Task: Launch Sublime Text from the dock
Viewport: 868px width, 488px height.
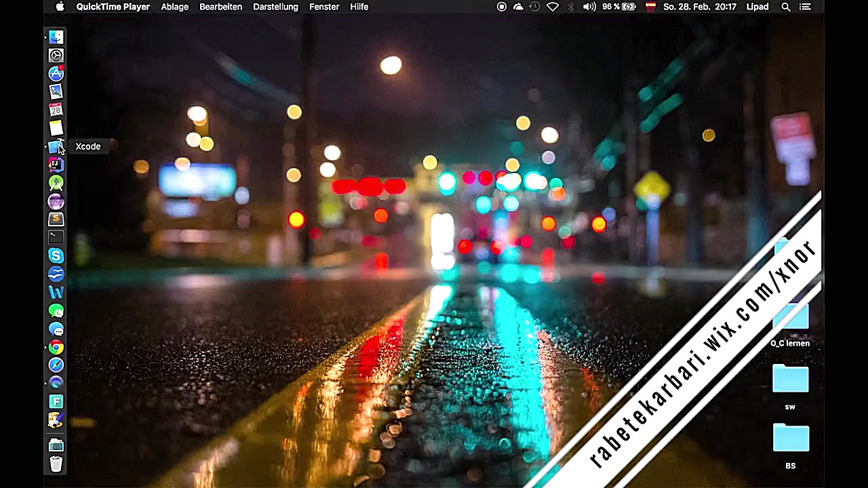Action: coord(56,220)
